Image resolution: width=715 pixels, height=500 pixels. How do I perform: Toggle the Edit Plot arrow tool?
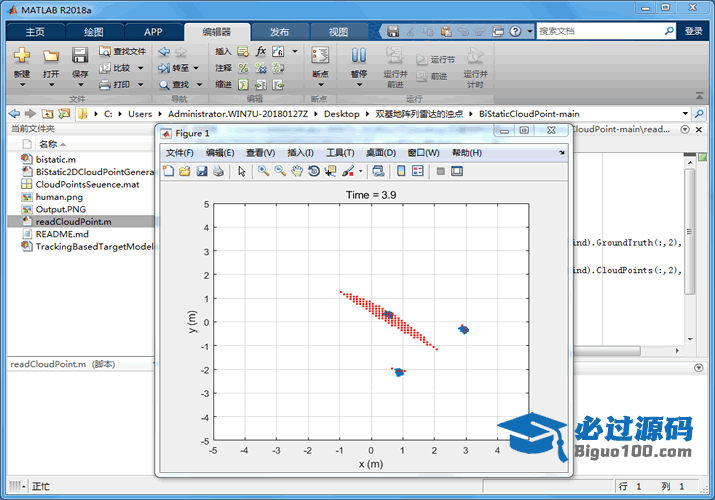pyautogui.click(x=241, y=171)
